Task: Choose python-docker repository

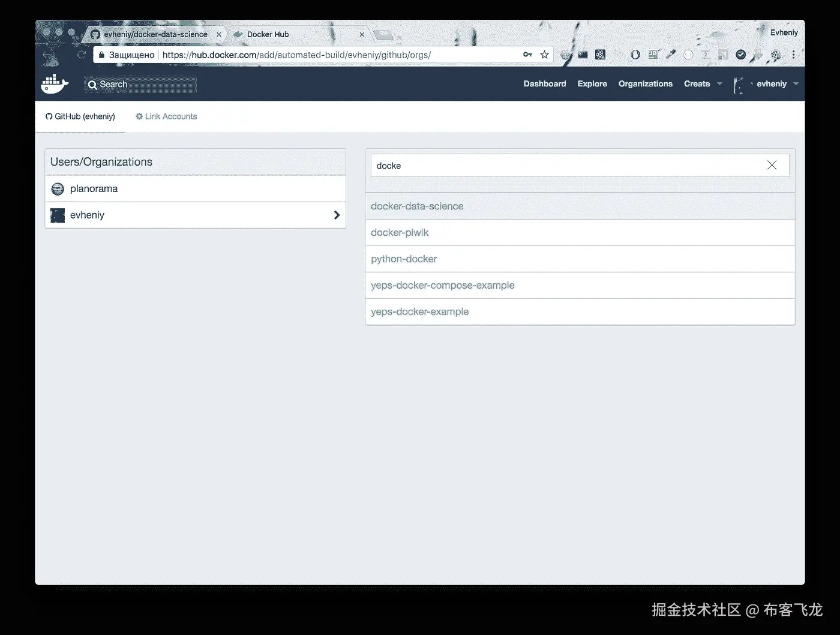Action: point(580,259)
